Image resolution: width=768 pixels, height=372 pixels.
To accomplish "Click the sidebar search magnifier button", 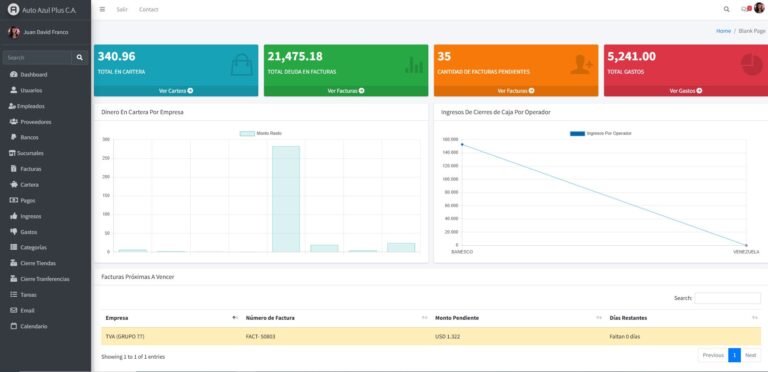I will (79, 58).
